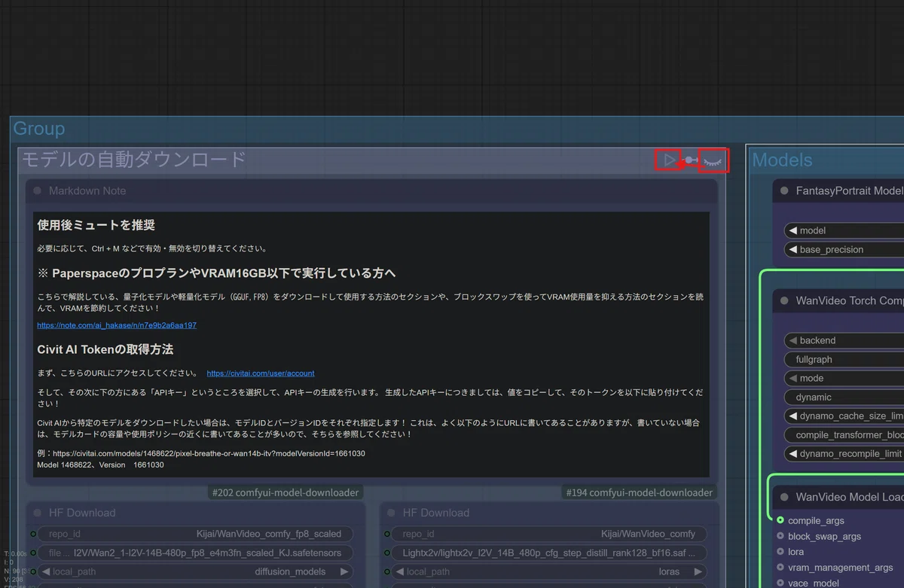Click the lora input port
This screenshot has width=904, height=588.
tap(780, 552)
